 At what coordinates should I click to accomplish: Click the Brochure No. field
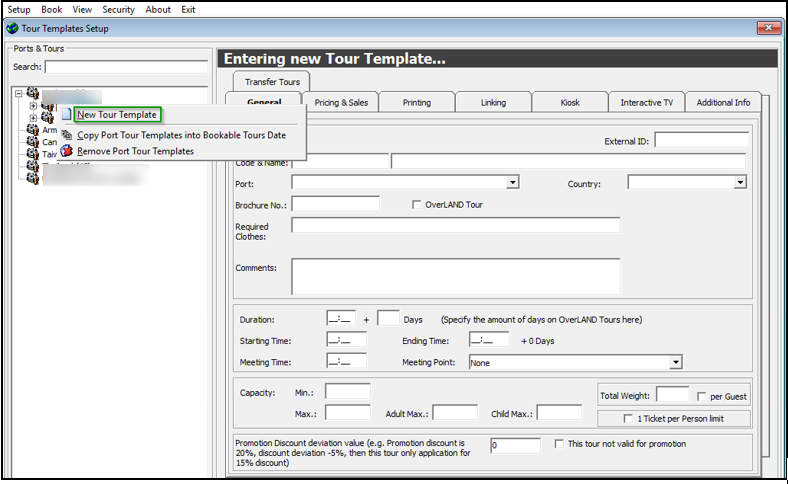click(336, 204)
